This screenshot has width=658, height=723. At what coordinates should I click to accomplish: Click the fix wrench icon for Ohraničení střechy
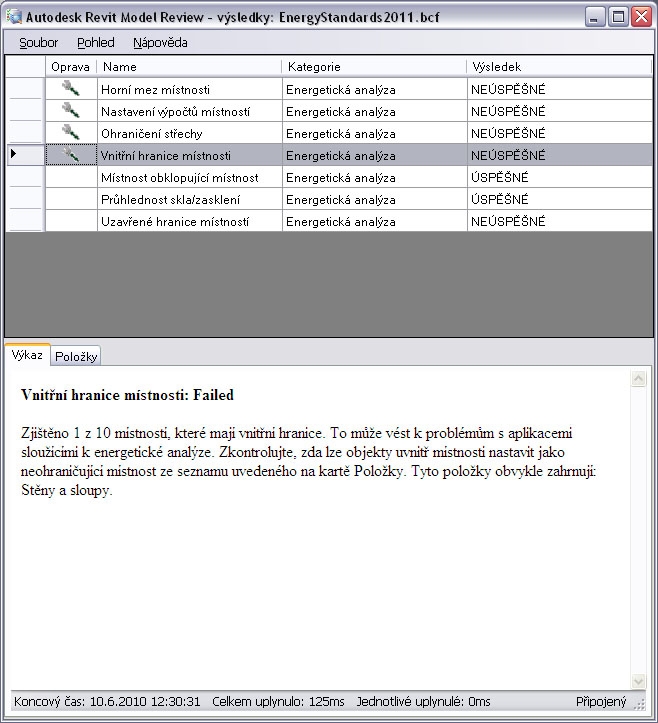[x=71, y=132]
